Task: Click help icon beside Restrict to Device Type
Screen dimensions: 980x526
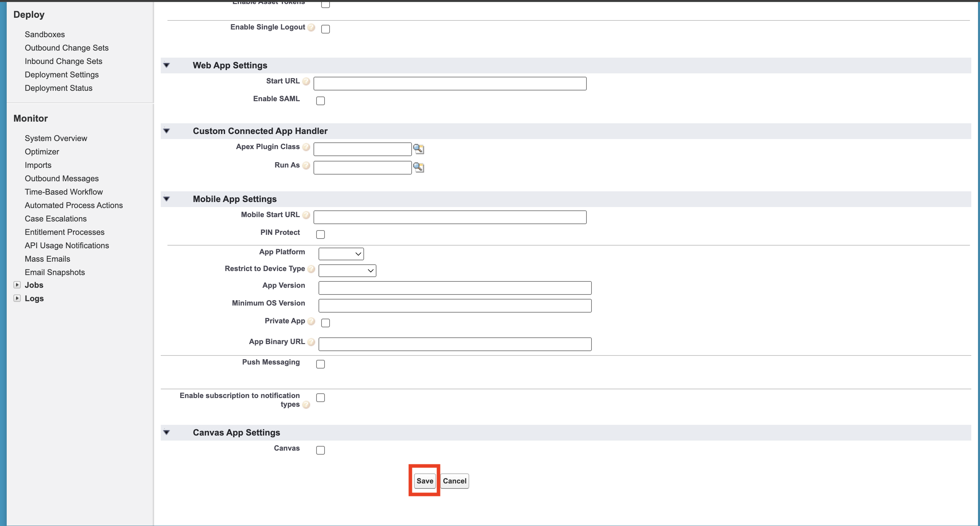Action: tap(311, 269)
